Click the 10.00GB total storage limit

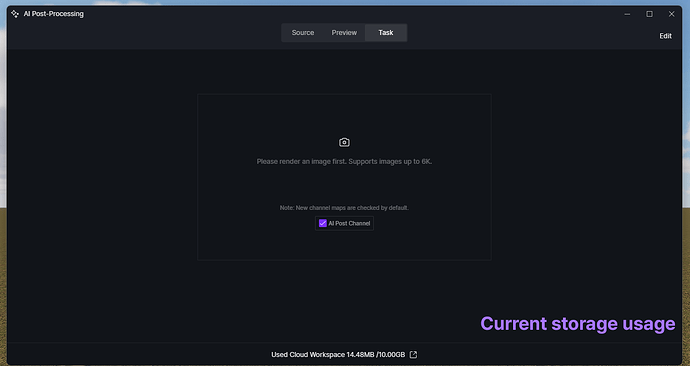pos(392,355)
